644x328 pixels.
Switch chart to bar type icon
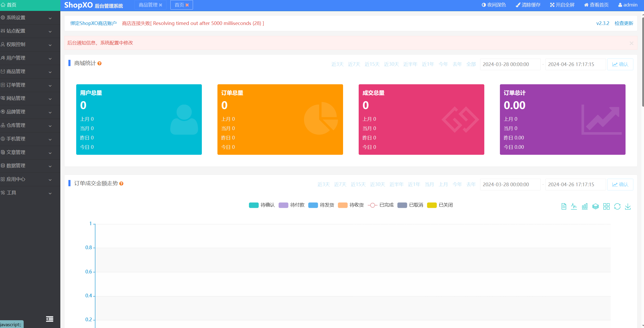585,207
